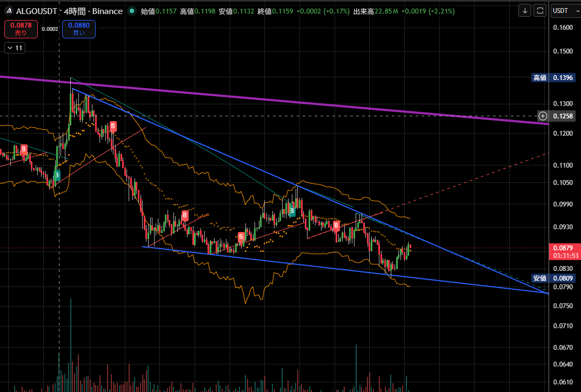Click the 0.0710 price scale label
Image resolution: width=581 pixels, height=392 pixels.
pos(563,326)
